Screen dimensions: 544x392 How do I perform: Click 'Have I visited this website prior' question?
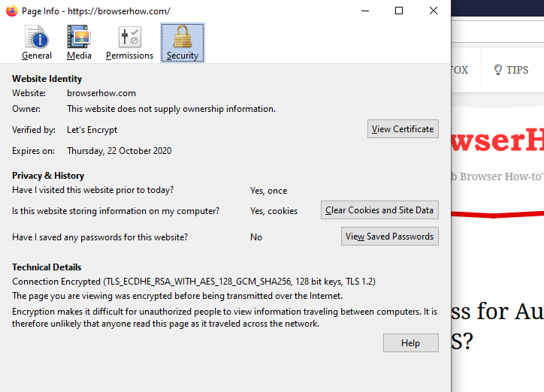(x=92, y=190)
